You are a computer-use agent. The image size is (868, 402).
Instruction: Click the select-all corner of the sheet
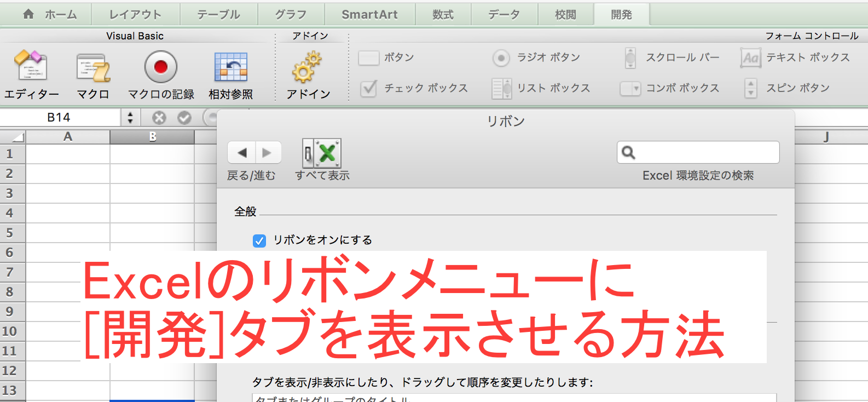(13, 137)
